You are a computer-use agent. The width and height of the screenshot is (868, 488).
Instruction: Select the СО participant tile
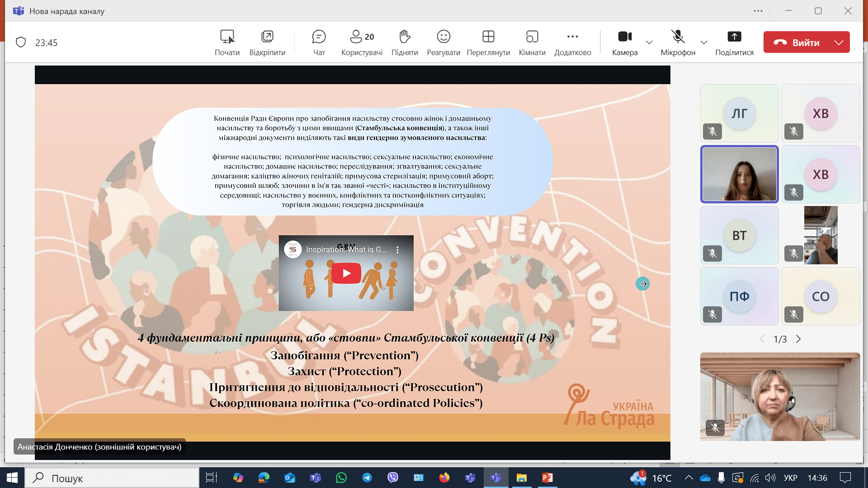click(821, 296)
